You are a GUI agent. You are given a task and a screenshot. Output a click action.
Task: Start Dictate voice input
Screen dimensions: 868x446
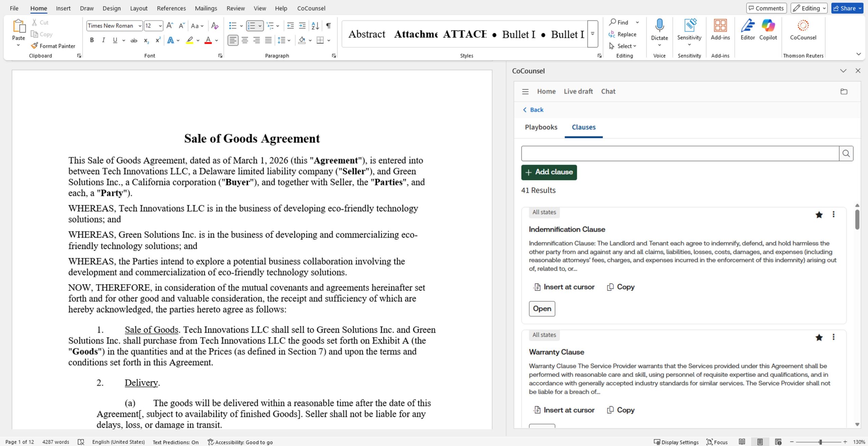659,30
